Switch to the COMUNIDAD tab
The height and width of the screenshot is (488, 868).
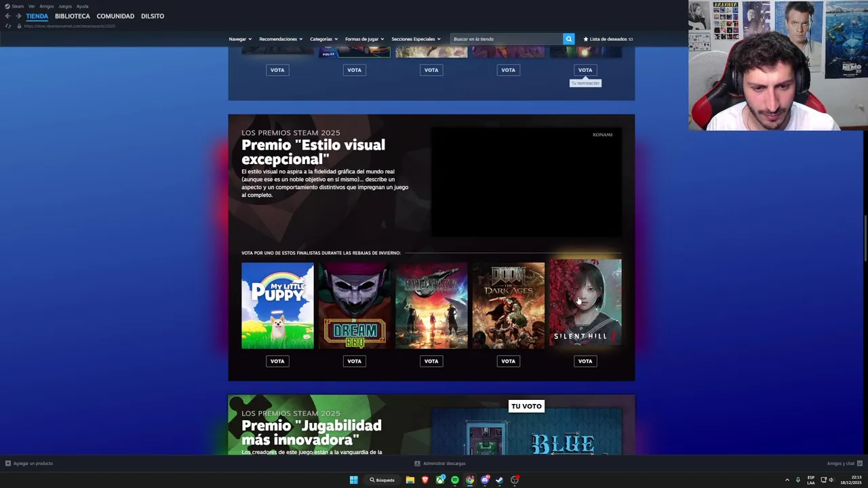click(x=115, y=16)
